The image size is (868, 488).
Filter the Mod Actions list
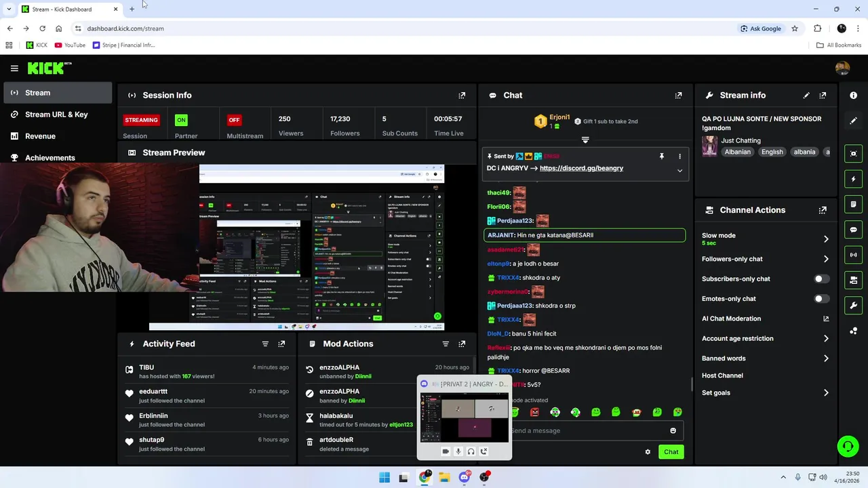tap(446, 344)
